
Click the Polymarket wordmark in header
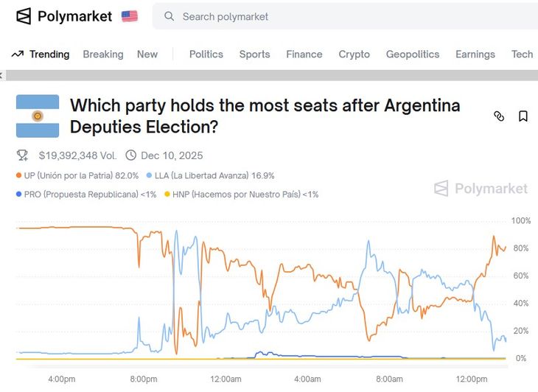(74, 16)
